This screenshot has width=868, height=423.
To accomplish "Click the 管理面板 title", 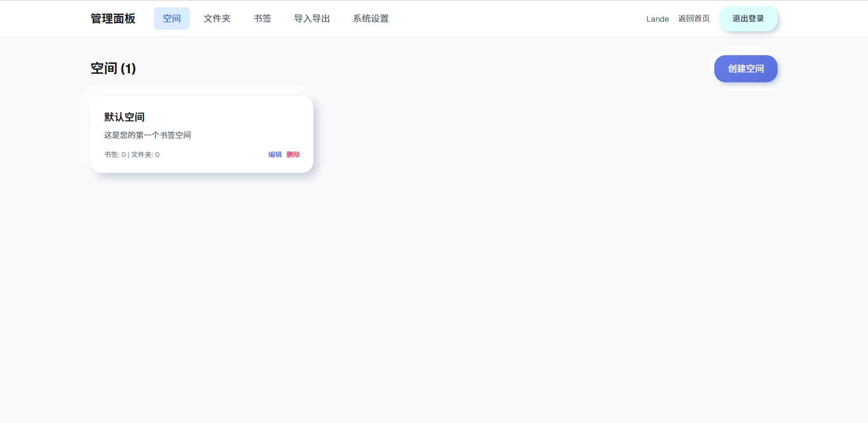I will (x=113, y=19).
